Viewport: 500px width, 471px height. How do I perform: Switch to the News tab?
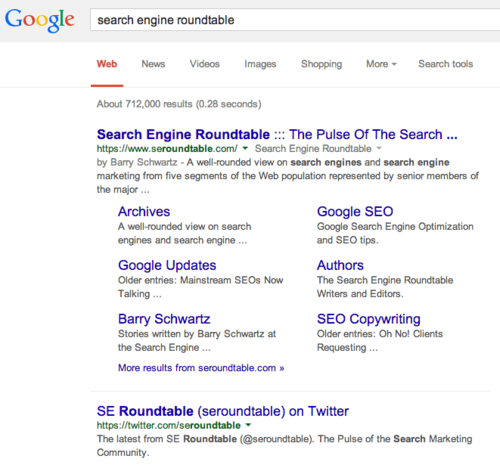coord(153,64)
